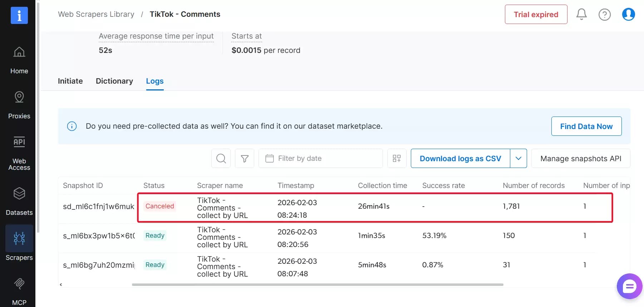This screenshot has height=307, width=644.
Task: Click the 53.19% success rate cell
Action: pyautogui.click(x=434, y=236)
